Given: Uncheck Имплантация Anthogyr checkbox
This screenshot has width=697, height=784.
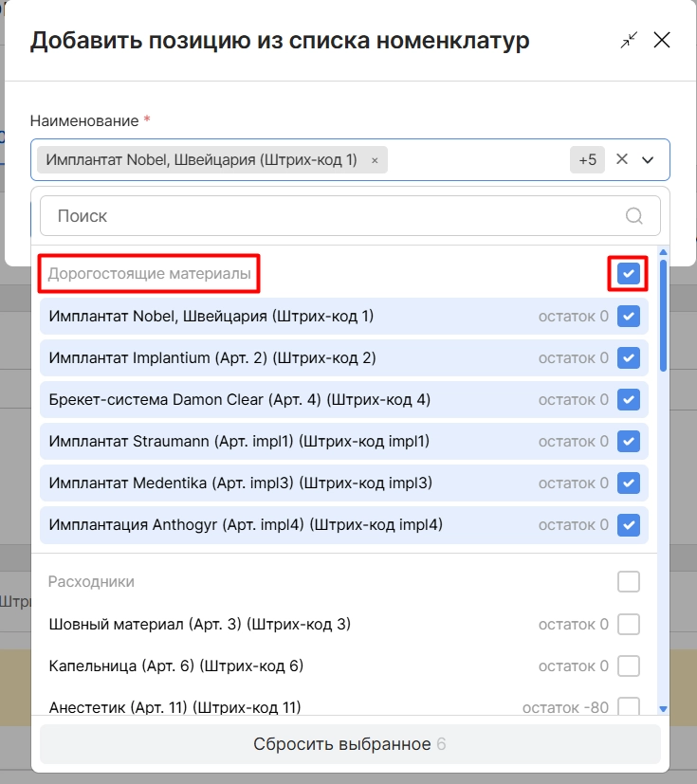Looking at the screenshot, I should tap(629, 525).
